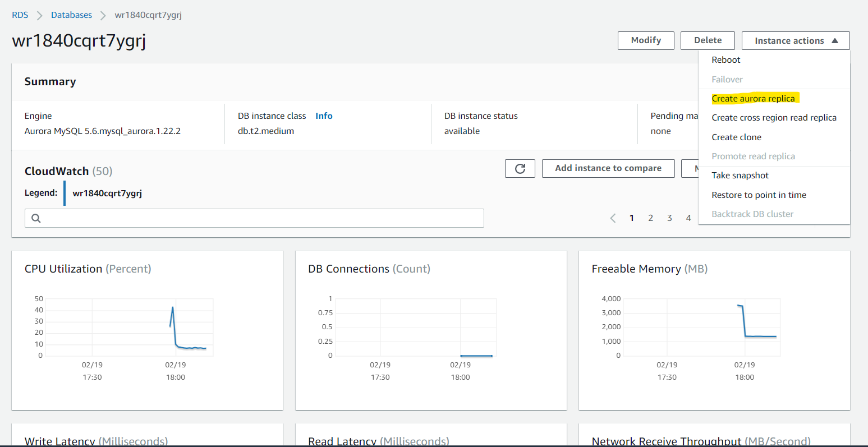Open the Instance actions dropdown

click(x=796, y=40)
